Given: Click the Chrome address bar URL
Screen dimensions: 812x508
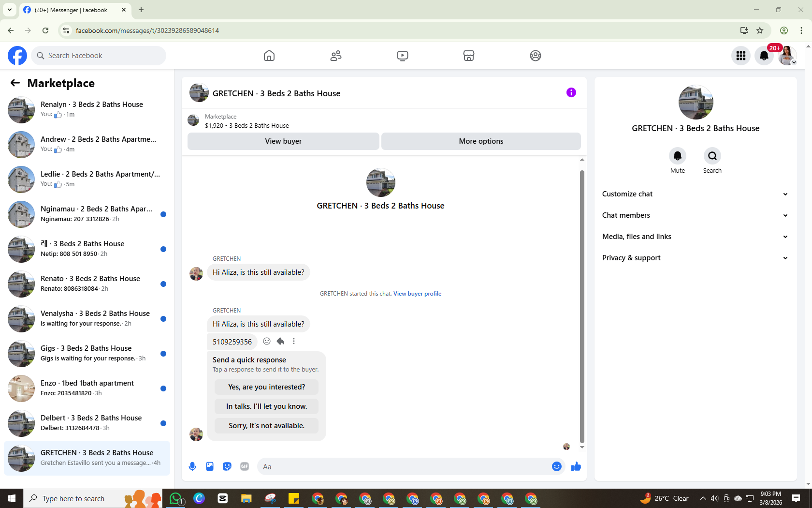Looking at the screenshot, I should point(147,30).
